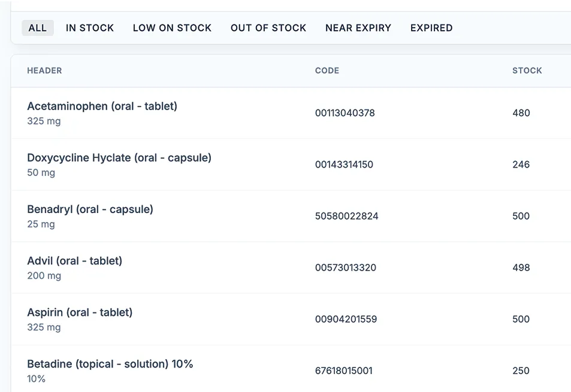Switch to the IN STOCK tab
The height and width of the screenshot is (392, 571).
point(90,28)
